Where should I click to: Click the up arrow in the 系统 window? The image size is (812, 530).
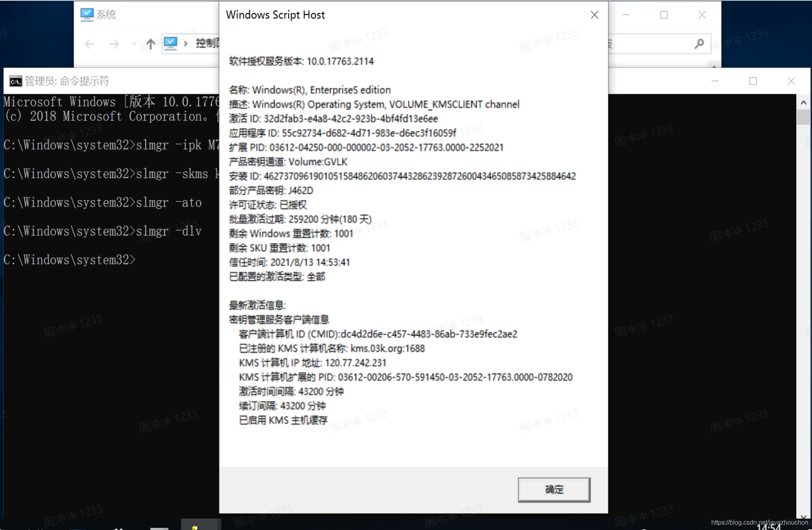(x=150, y=44)
